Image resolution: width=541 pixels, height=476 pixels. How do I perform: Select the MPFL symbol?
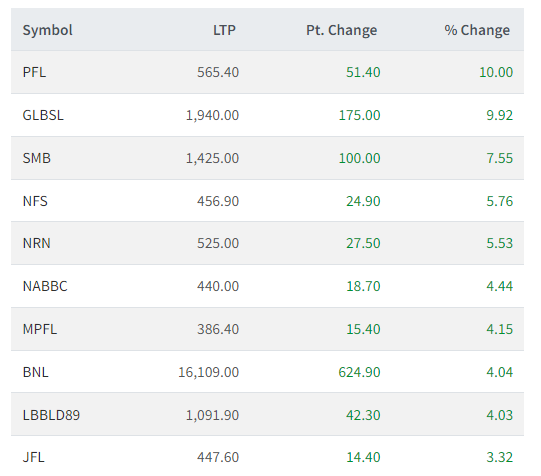click(40, 329)
